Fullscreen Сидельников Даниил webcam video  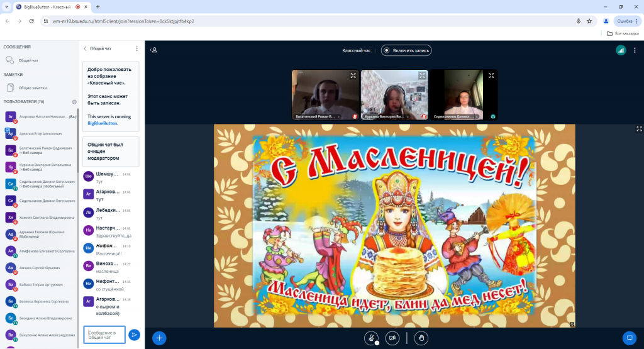491,75
